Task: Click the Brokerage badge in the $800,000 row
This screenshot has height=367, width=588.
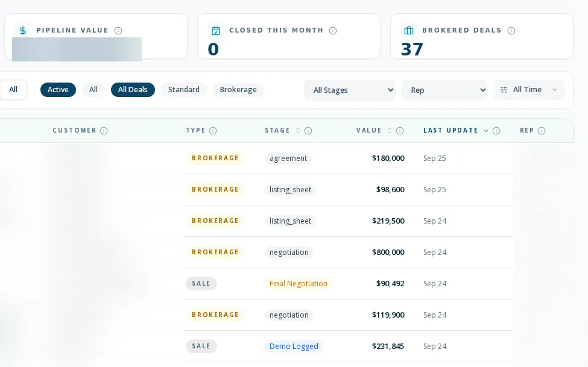Action: [x=215, y=253]
